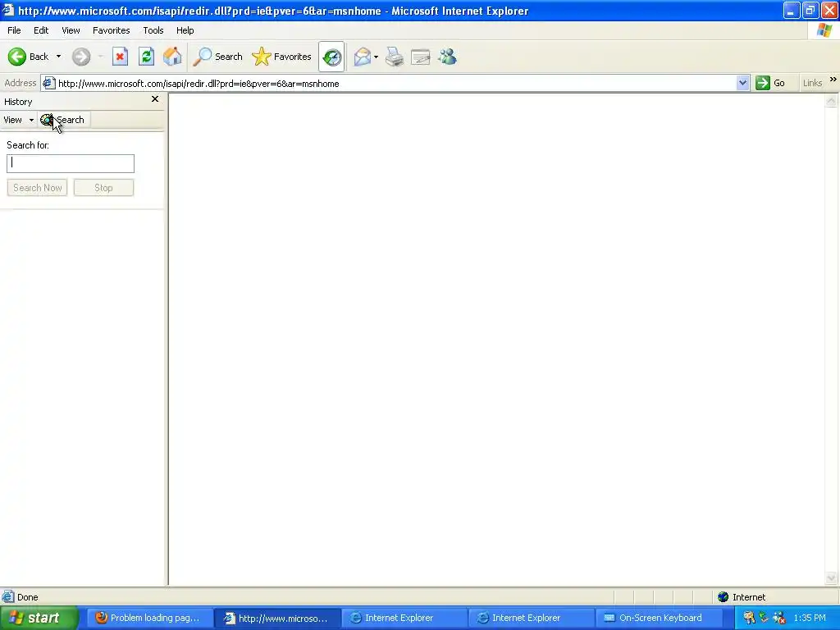Open the Favorites menu

[x=111, y=30]
